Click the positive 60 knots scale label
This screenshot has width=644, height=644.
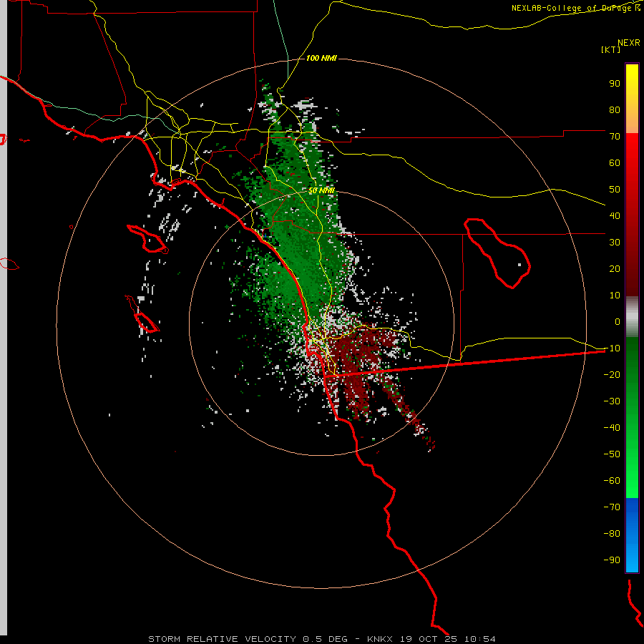tap(615, 162)
